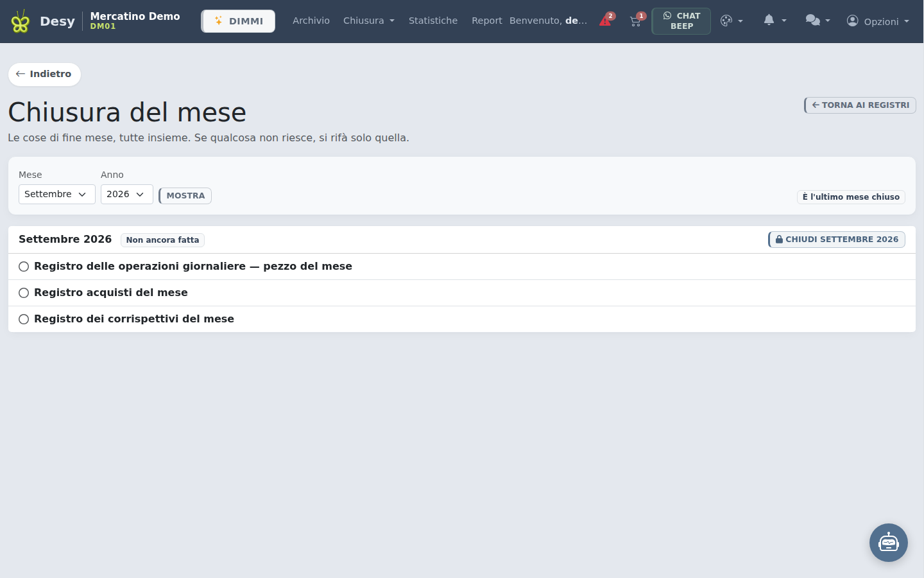Image resolution: width=924 pixels, height=578 pixels.
Task: Click the Desy butterfly logo
Action: coord(20,21)
